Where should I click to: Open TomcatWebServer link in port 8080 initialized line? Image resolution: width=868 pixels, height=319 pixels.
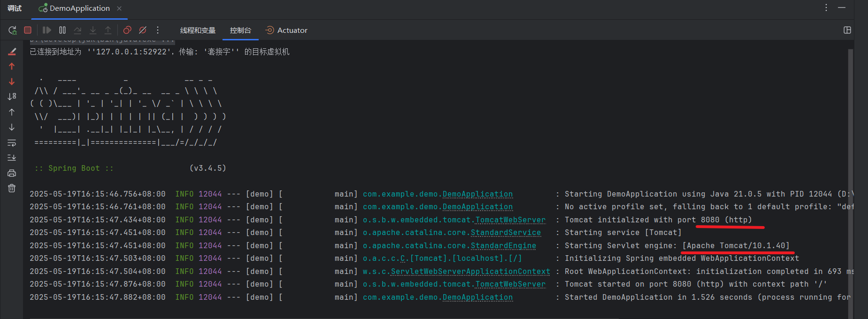(510, 220)
